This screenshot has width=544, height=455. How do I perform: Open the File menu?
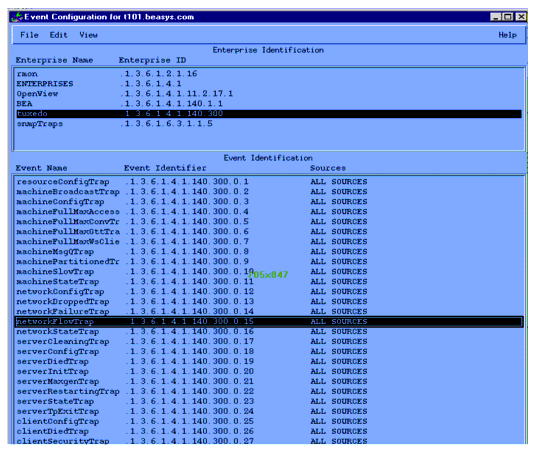tap(29, 35)
